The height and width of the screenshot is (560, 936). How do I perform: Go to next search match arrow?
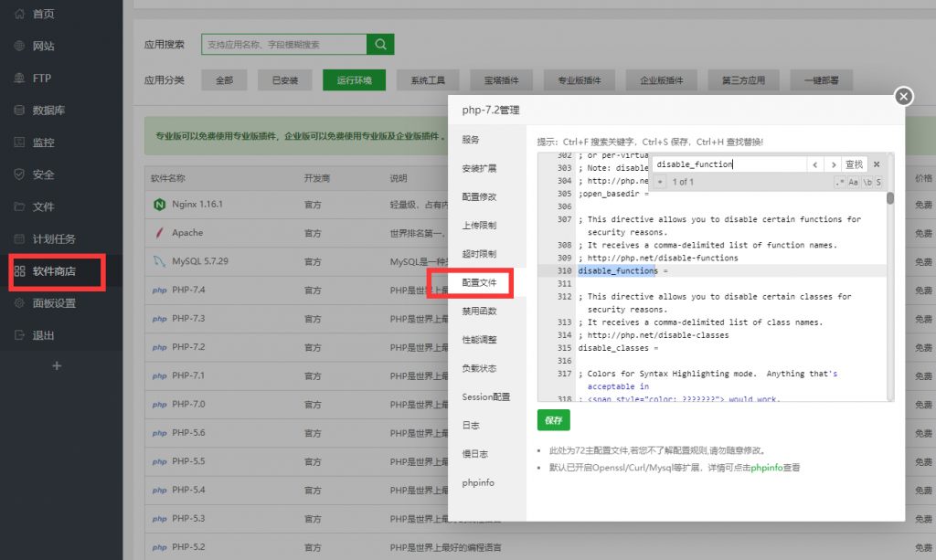[x=832, y=164]
